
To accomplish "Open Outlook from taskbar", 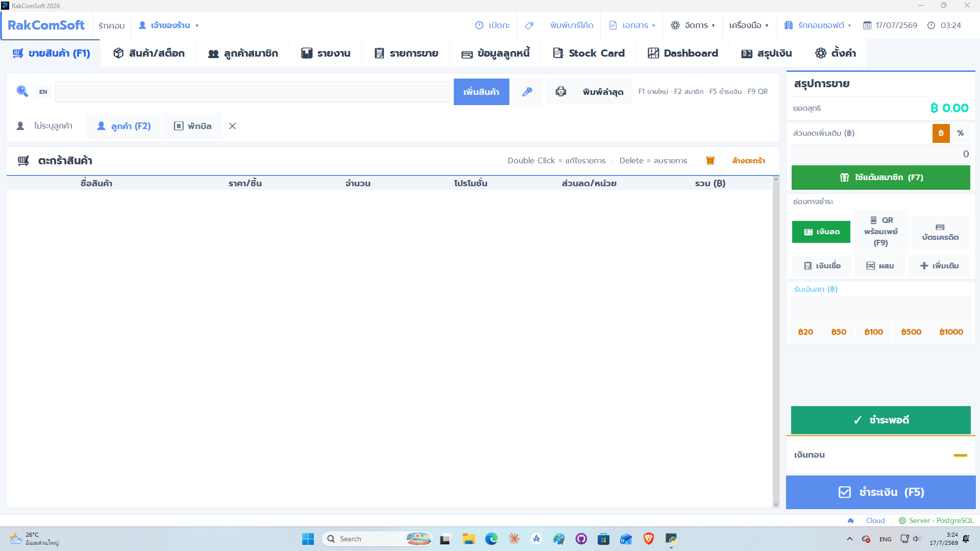I will pos(626,539).
